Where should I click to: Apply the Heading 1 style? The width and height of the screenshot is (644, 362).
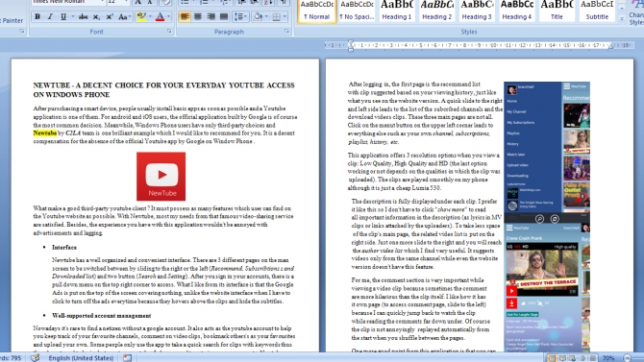tap(396, 11)
